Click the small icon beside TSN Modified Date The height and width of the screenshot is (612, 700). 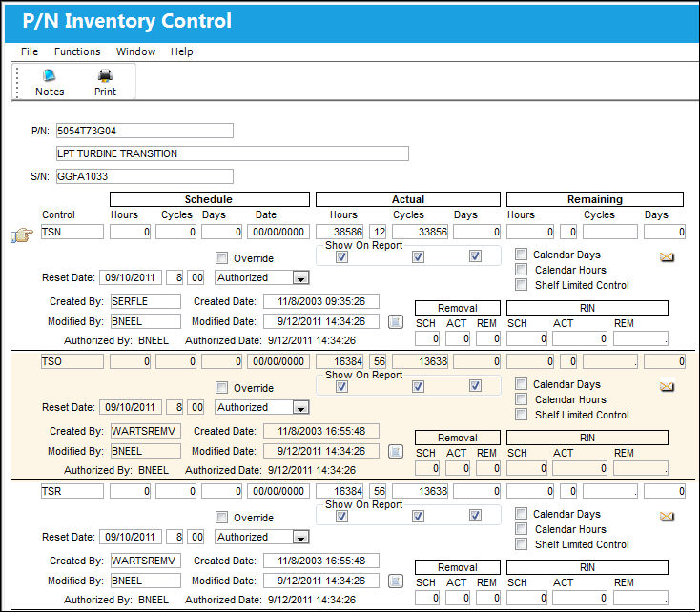click(x=396, y=321)
